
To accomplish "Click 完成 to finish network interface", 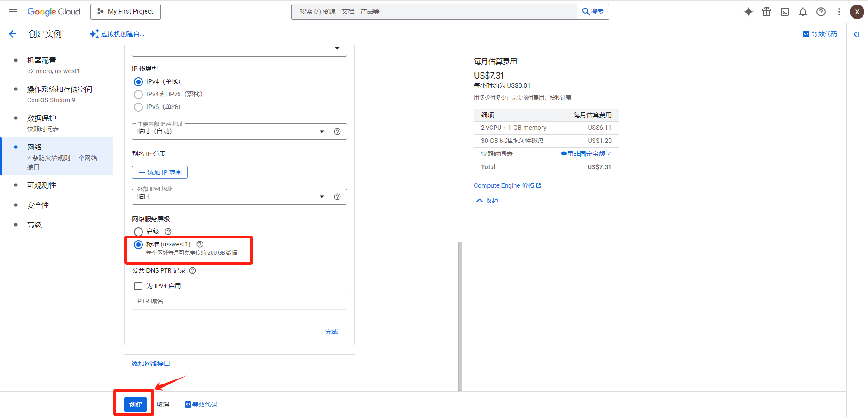I will [x=332, y=332].
